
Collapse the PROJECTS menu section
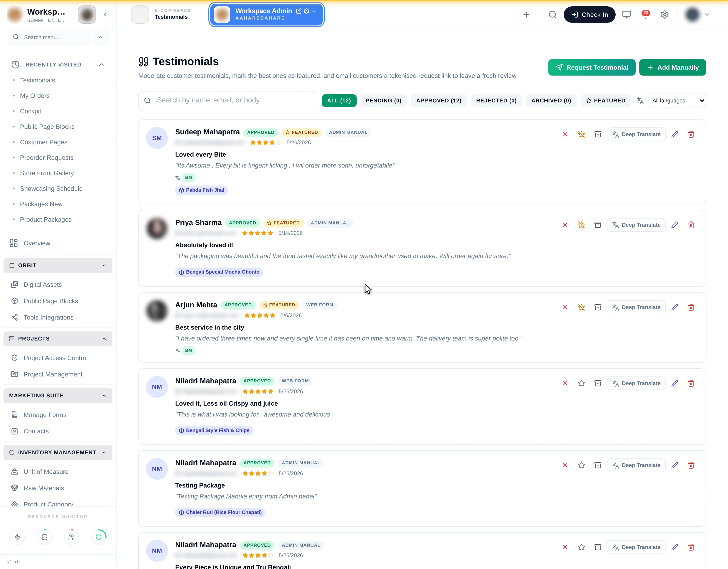(x=104, y=338)
